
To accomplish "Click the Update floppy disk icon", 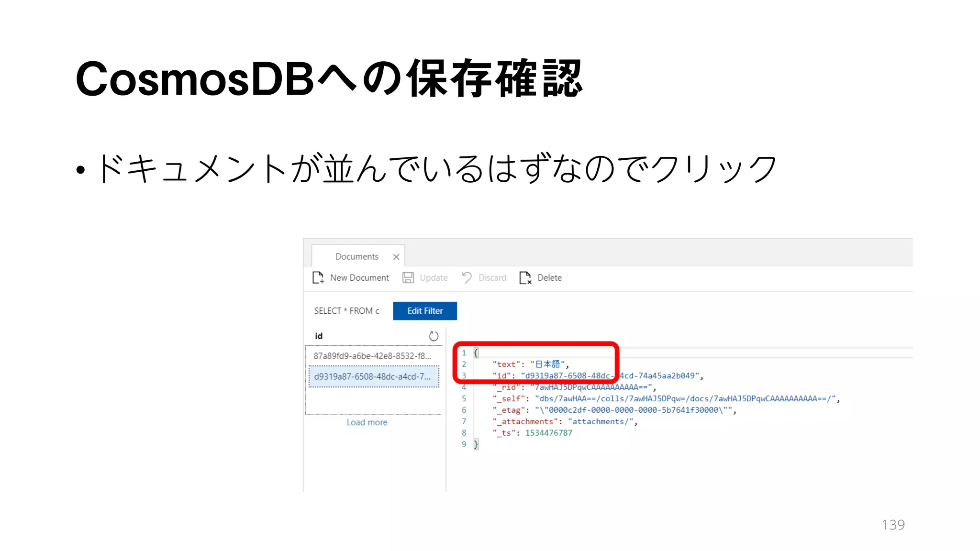I will (x=408, y=278).
